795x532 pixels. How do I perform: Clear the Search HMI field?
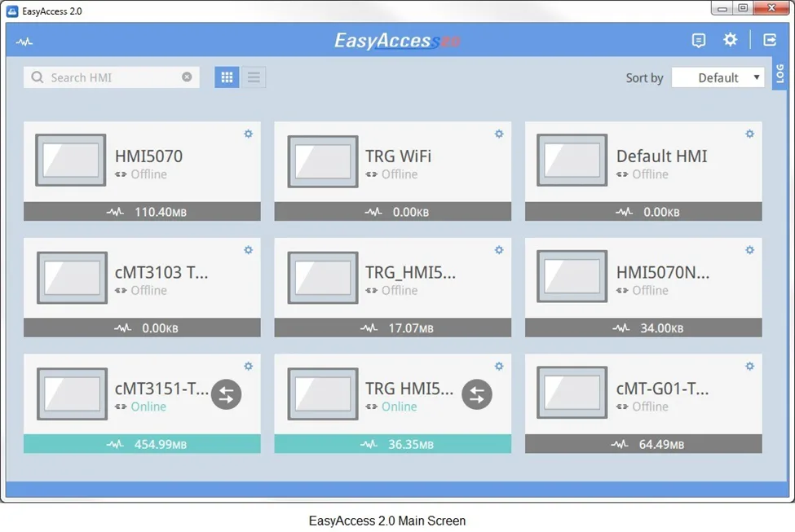(187, 77)
